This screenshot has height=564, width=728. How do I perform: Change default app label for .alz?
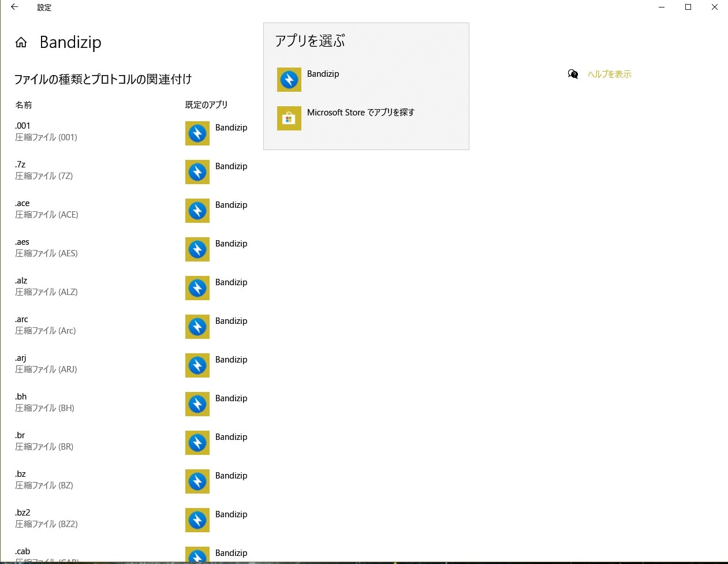pyautogui.click(x=232, y=282)
